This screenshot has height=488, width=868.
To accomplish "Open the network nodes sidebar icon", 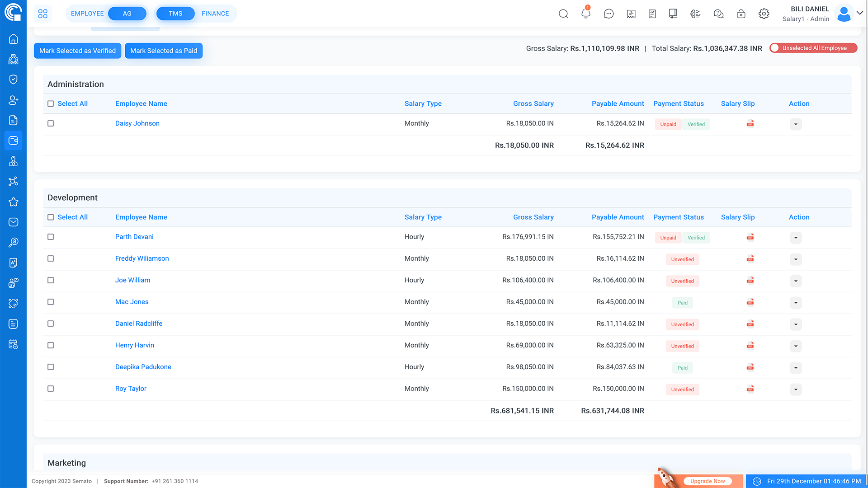I will point(13,181).
